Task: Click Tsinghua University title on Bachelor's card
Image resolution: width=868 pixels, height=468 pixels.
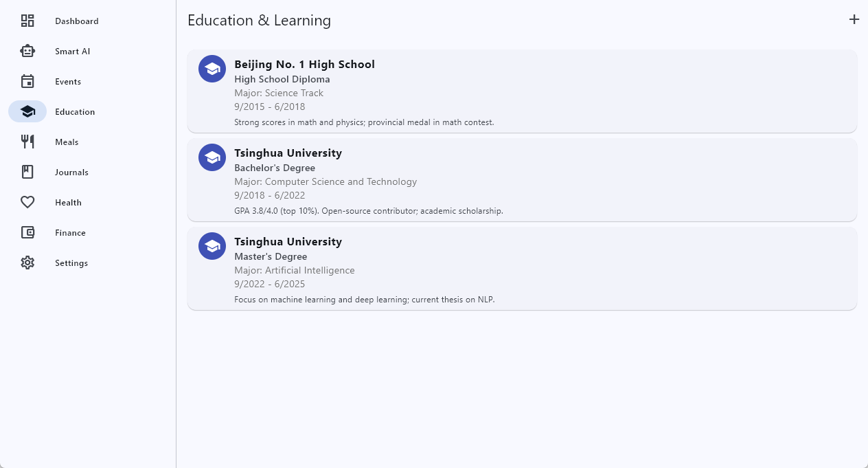Action: pyautogui.click(x=288, y=153)
